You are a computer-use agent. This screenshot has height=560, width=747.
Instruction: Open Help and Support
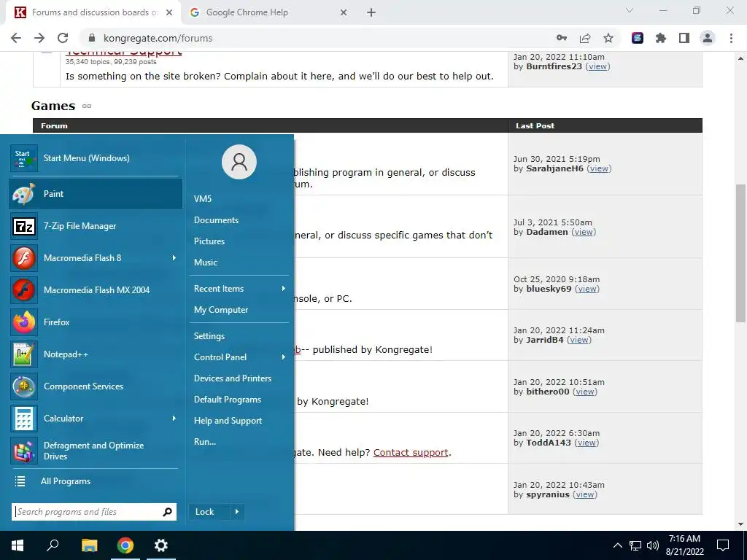pos(228,421)
